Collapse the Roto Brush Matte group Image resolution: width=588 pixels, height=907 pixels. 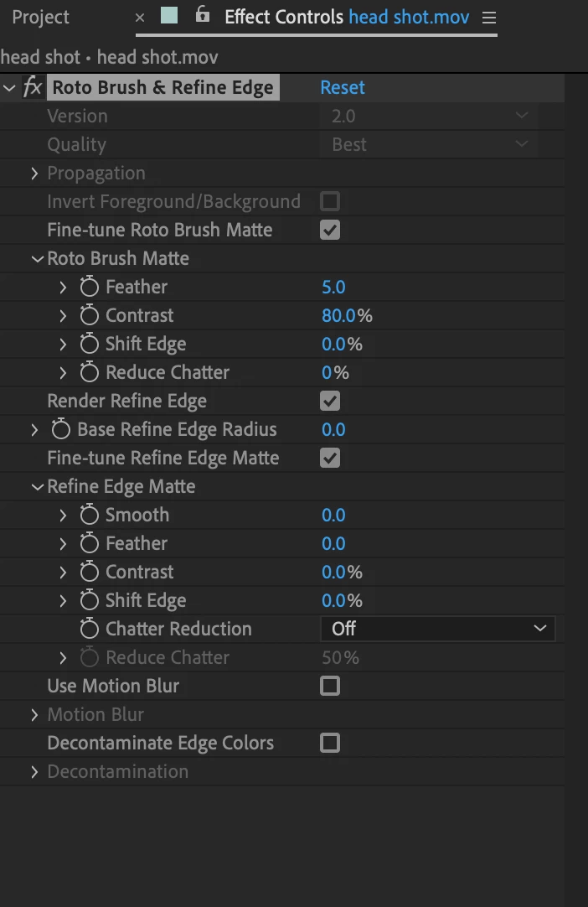(37, 258)
